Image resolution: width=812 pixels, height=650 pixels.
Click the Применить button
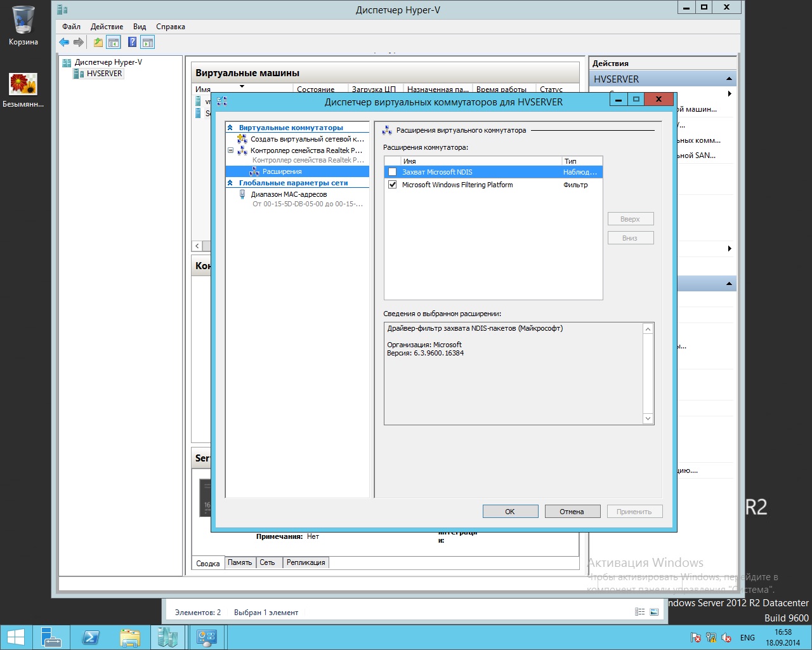(x=634, y=512)
